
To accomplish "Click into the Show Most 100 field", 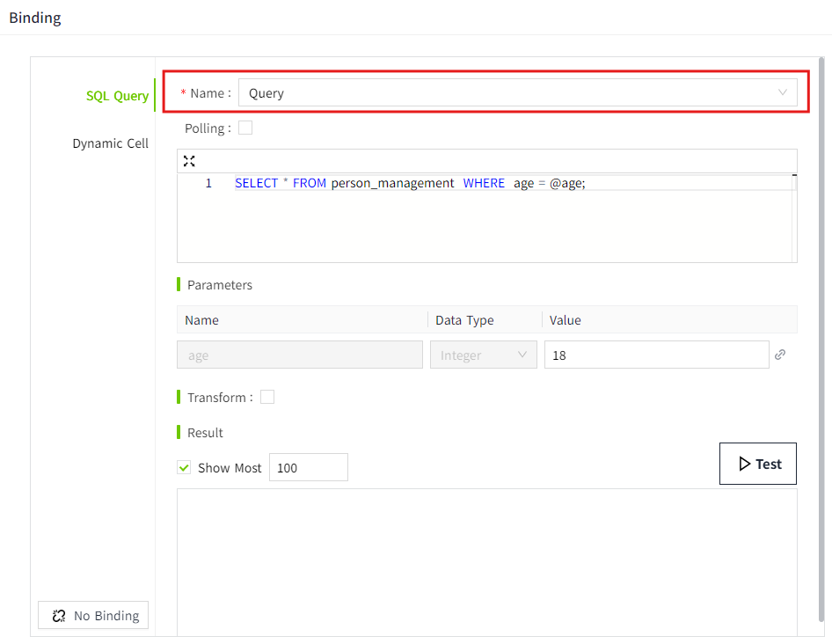I will click(308, 468).
